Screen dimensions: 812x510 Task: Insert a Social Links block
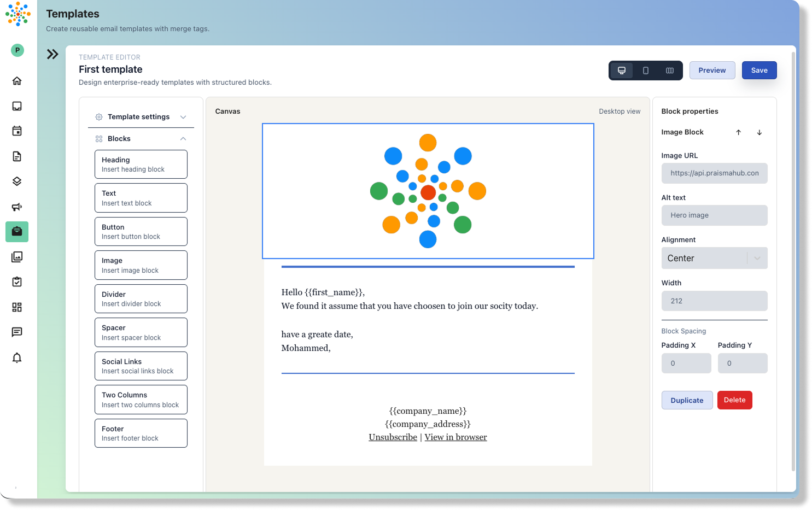pos(141,366)
